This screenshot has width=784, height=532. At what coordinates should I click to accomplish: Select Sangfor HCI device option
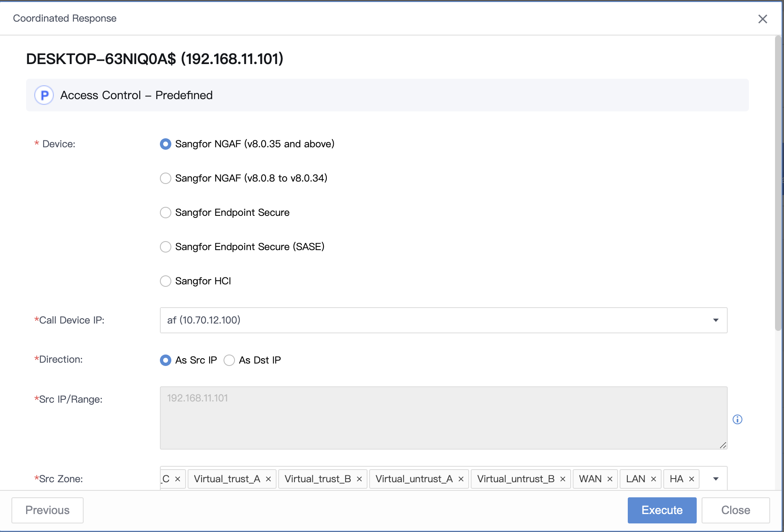165,281
